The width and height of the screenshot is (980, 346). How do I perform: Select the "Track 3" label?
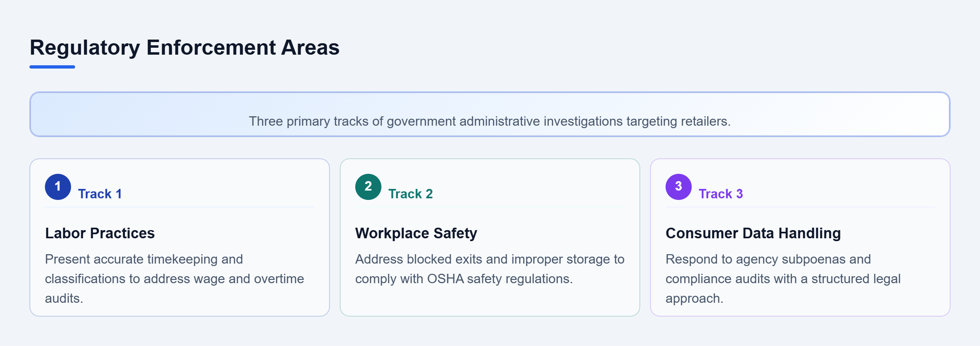tap(721, 194)
